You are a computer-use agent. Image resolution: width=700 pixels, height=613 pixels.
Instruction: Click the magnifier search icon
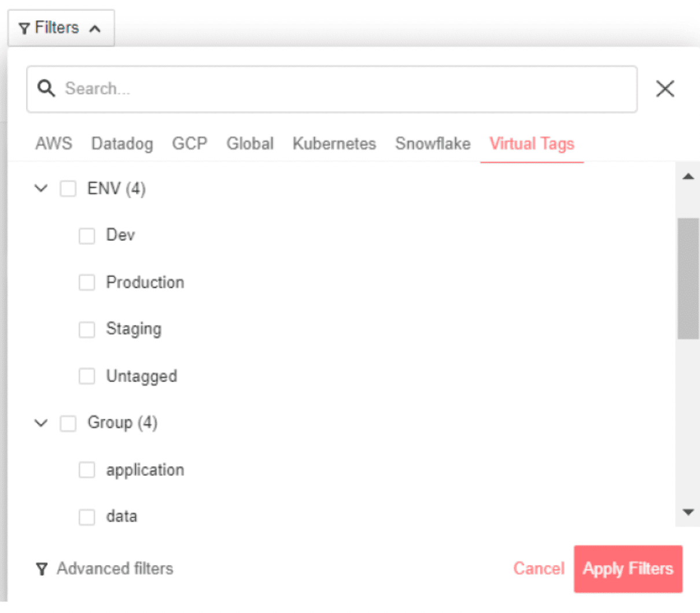[46, 88]
